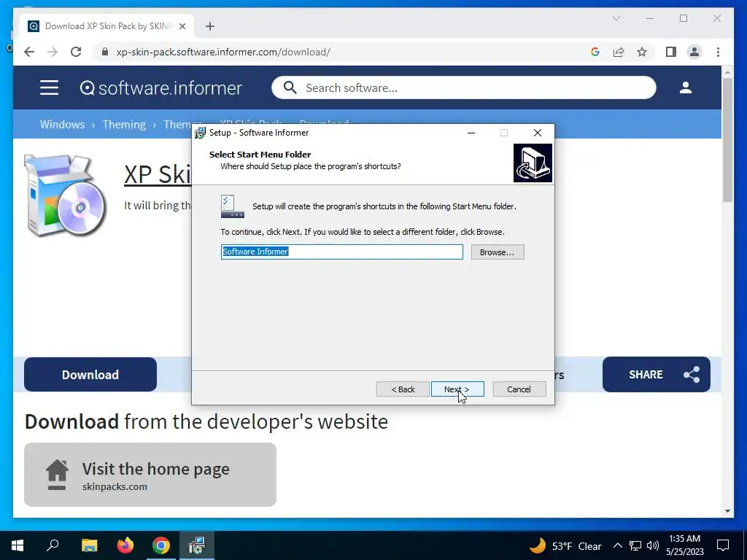Open the notification center
The width and height of the screenshot is (747, 560).
tap(723, 545)
